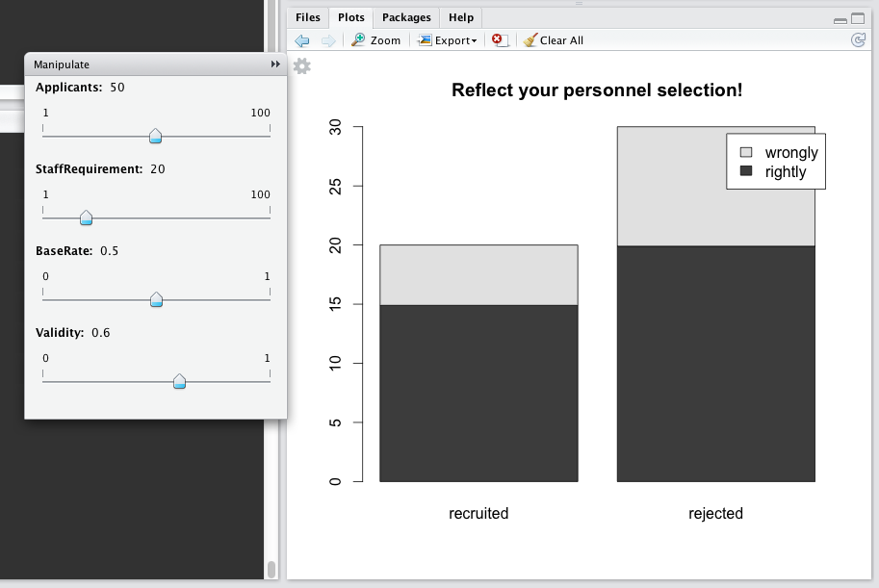Image resolution: width=879 pixels, height=588 pixels.
Task: Open the plot Zoom viewer
Action: click(375, 40)
